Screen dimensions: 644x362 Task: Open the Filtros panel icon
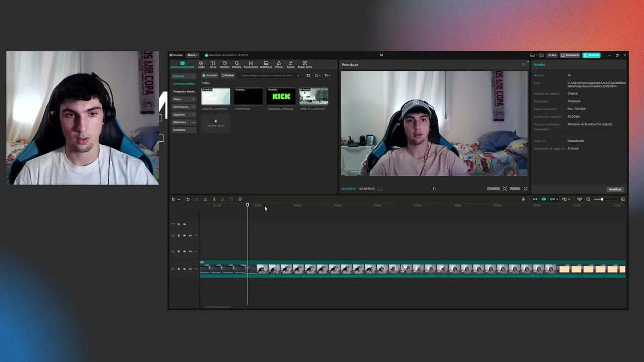point(279,64)
